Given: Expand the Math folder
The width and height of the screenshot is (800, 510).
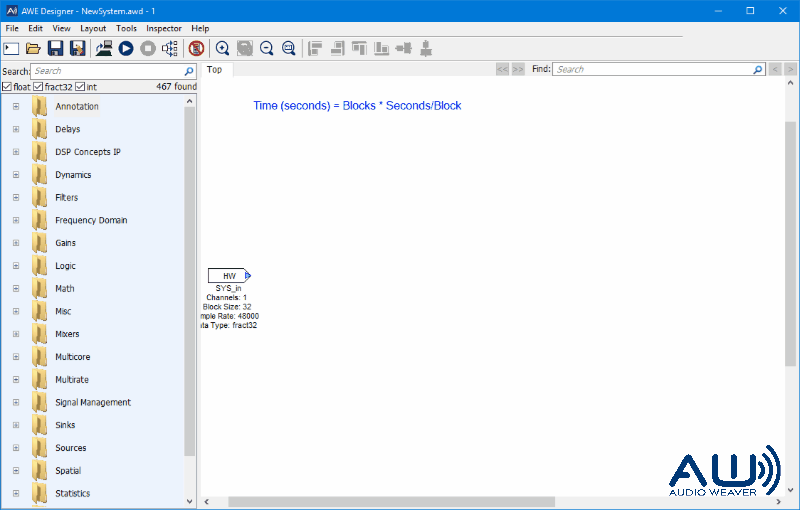Looking at the screenshot, I should pyautogui.click(x=16, y=289).
